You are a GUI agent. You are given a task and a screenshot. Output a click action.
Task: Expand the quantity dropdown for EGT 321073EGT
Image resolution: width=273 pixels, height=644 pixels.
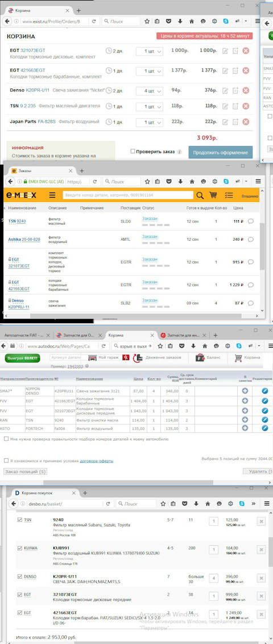[x=149, y=51]
